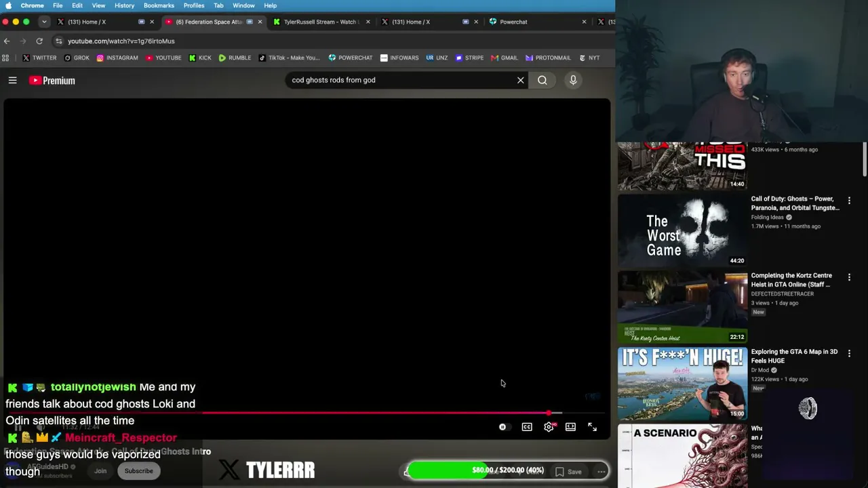Switch to the Powerchat tab
Viewport: 868px width, 488px height.
click(x=537, y=22)
